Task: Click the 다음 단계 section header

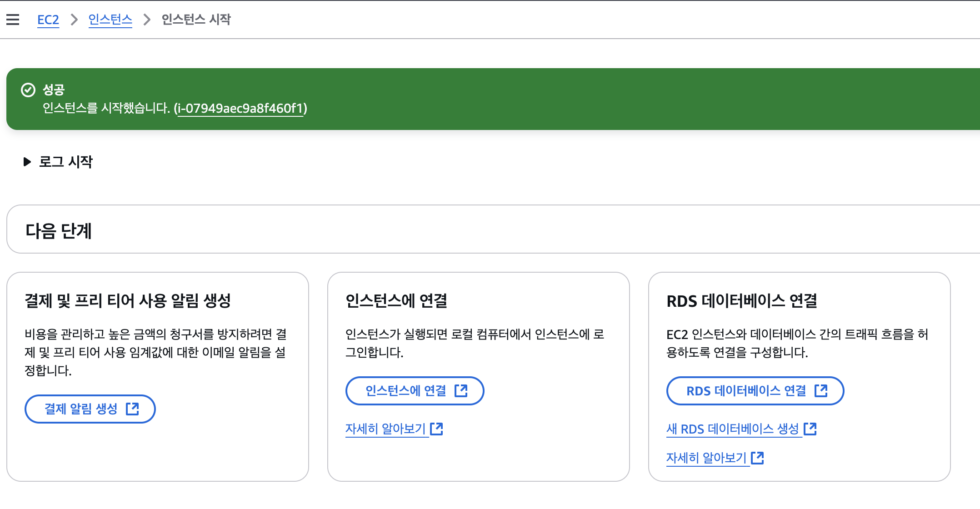Action: tap(59, 231)
